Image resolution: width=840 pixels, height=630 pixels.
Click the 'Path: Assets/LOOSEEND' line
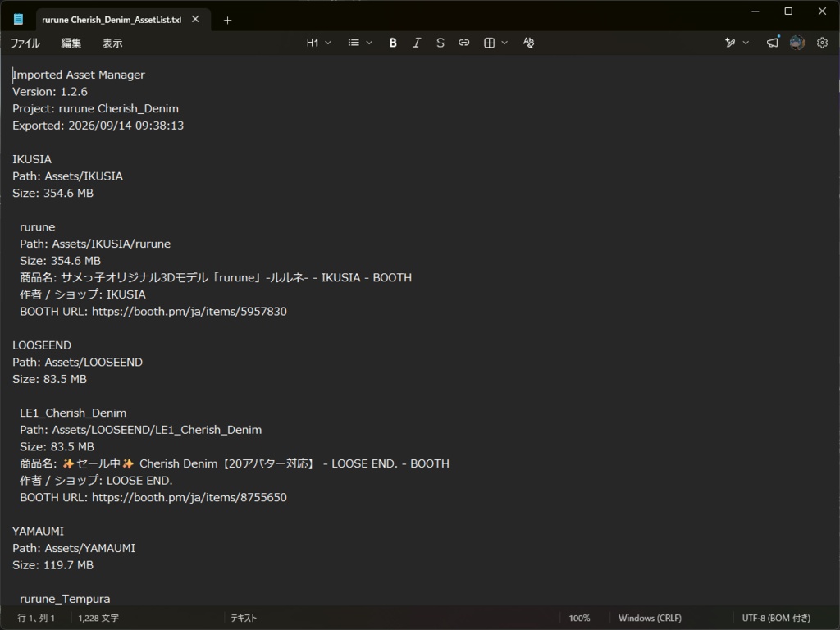77,363
